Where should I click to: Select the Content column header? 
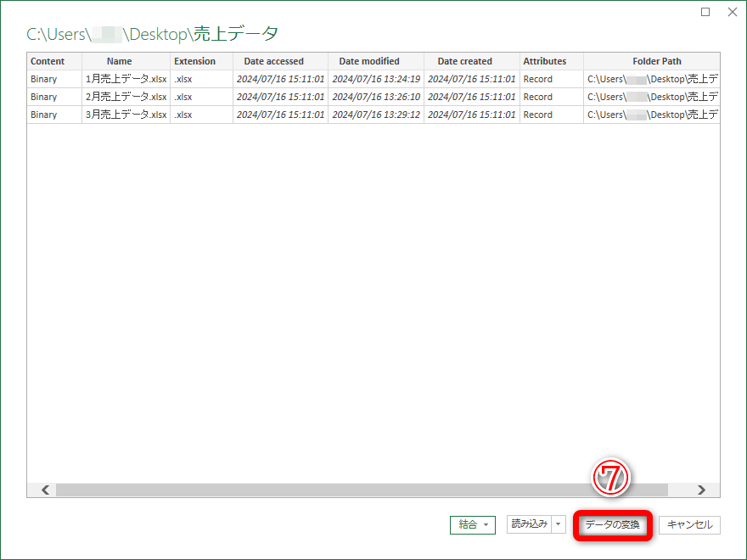51,61
